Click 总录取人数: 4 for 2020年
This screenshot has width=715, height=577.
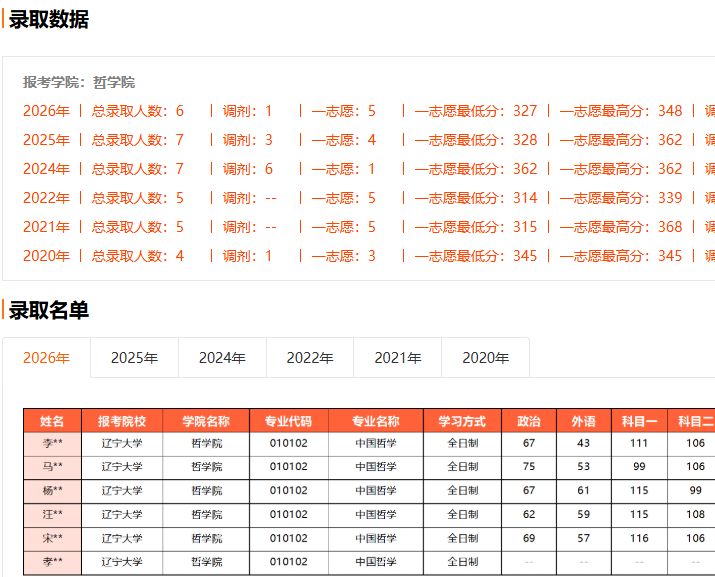pyautogui.click(x=138, y=256)
